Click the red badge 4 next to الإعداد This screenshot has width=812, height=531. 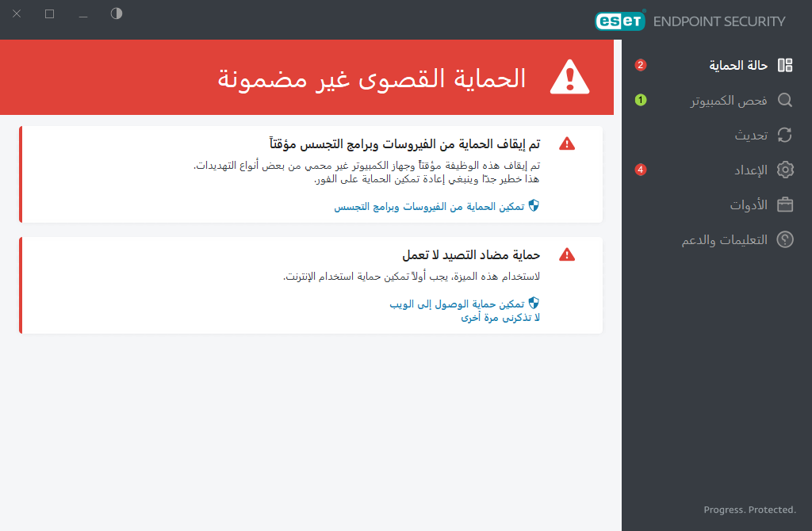(640, 170)
